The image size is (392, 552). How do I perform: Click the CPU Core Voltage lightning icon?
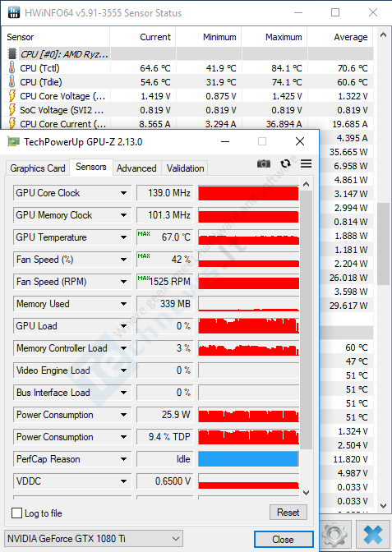[x=12, y=96]
